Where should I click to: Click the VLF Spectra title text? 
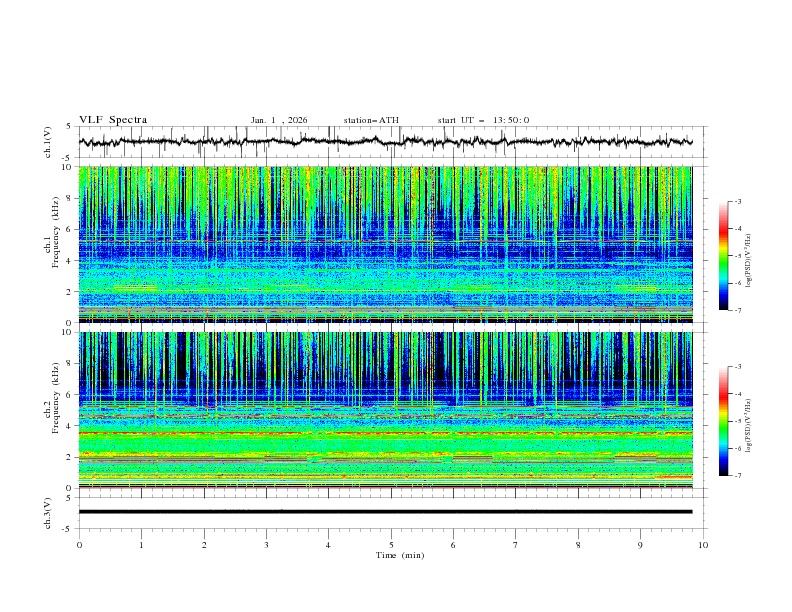coord(113,120)
